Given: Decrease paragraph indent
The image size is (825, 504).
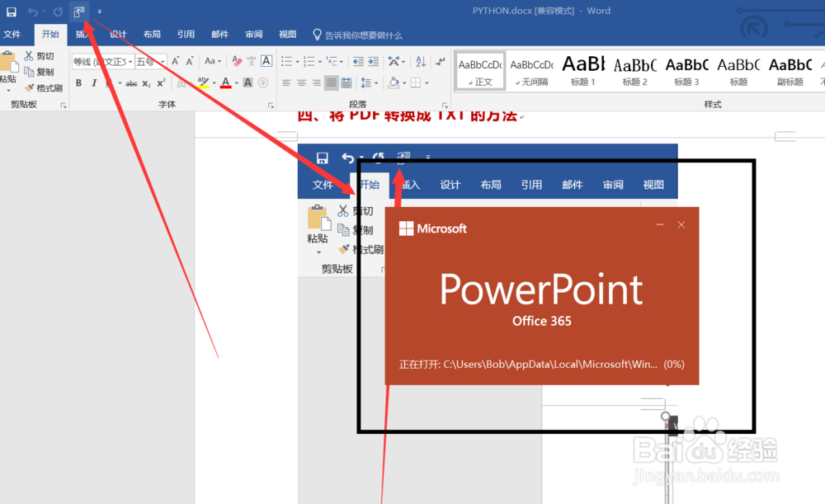Looking at the screenshot, I should click(358, 62).
